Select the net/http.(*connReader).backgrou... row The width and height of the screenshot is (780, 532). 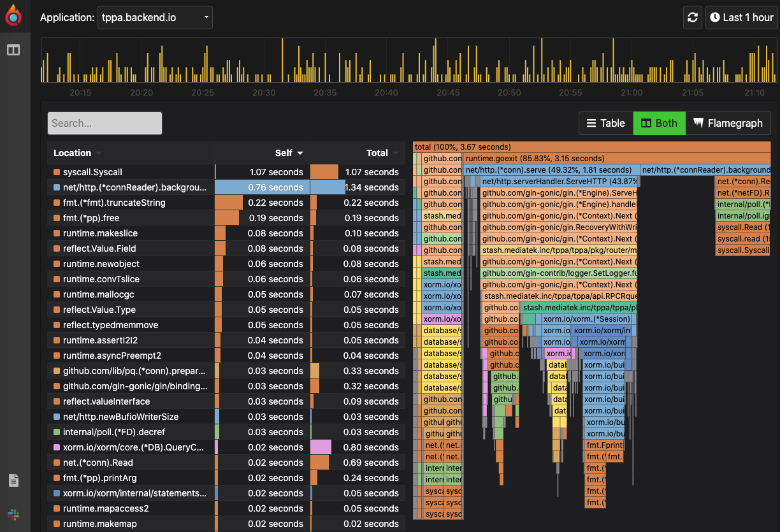click(x=226, y=187)
